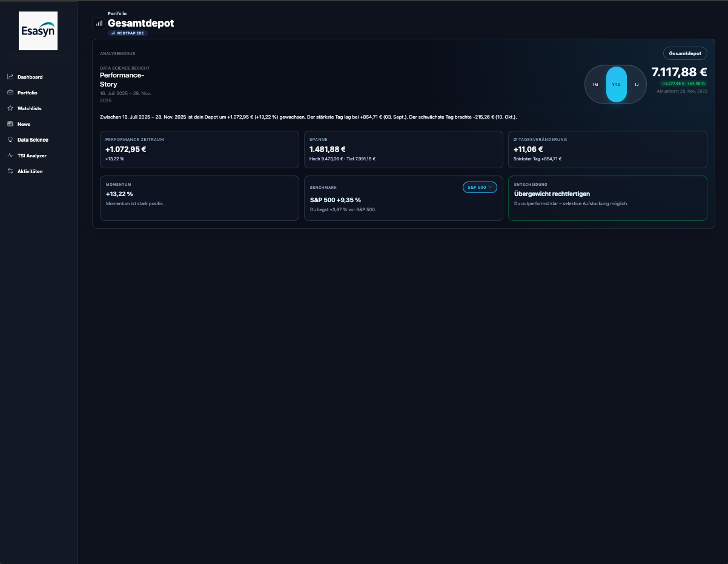Image resolution: width=728 pixels, height=564 pixels.
Task: Click the Dashboard chart icon in sidebar
Action: tap(10, 77)
